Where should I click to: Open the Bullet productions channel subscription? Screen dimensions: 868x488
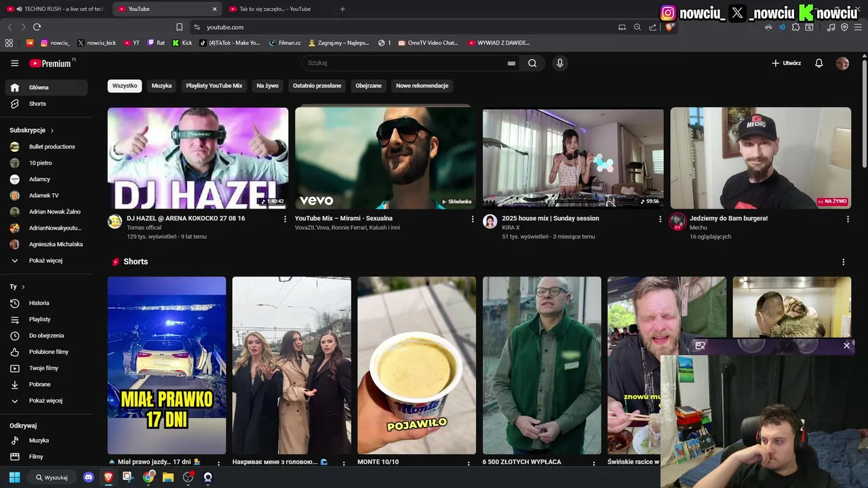tap(46, 146)
